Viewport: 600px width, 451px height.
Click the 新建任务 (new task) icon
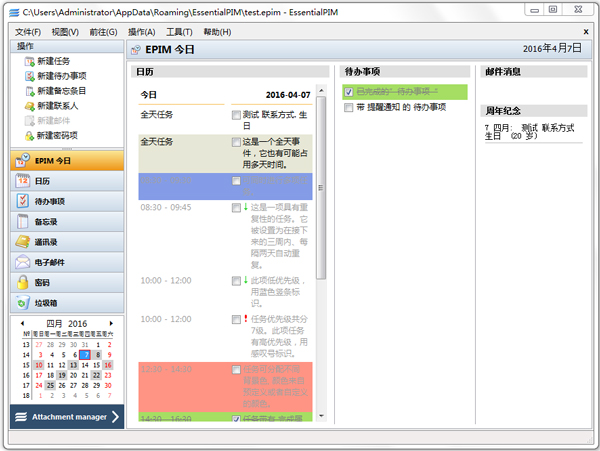click(x=28, y=62)
